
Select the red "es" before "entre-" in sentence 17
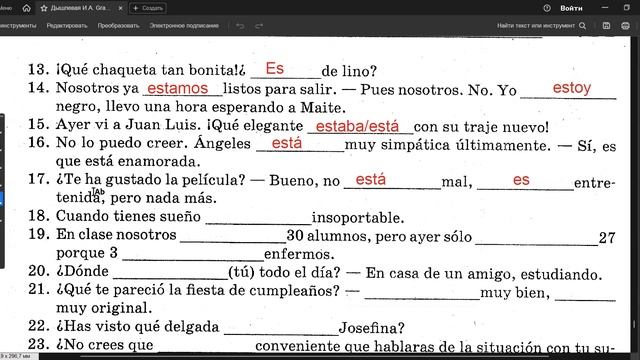pos(521,180)
